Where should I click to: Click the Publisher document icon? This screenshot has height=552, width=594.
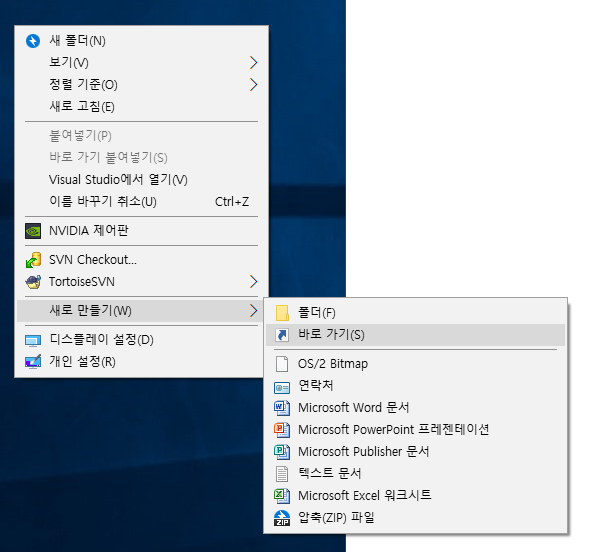tap(282, 452)
